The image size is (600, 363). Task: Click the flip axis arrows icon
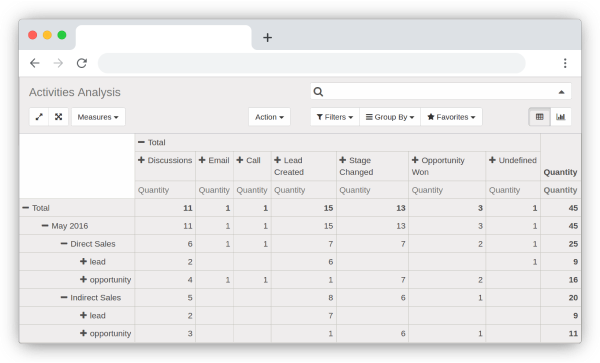[39, 117]
